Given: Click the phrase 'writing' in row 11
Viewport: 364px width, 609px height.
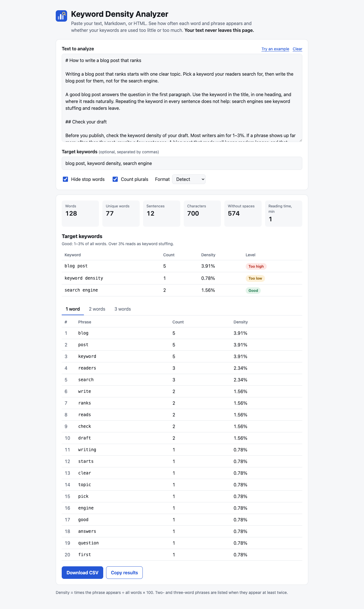Looking at the screenshot, I should 87,450.
